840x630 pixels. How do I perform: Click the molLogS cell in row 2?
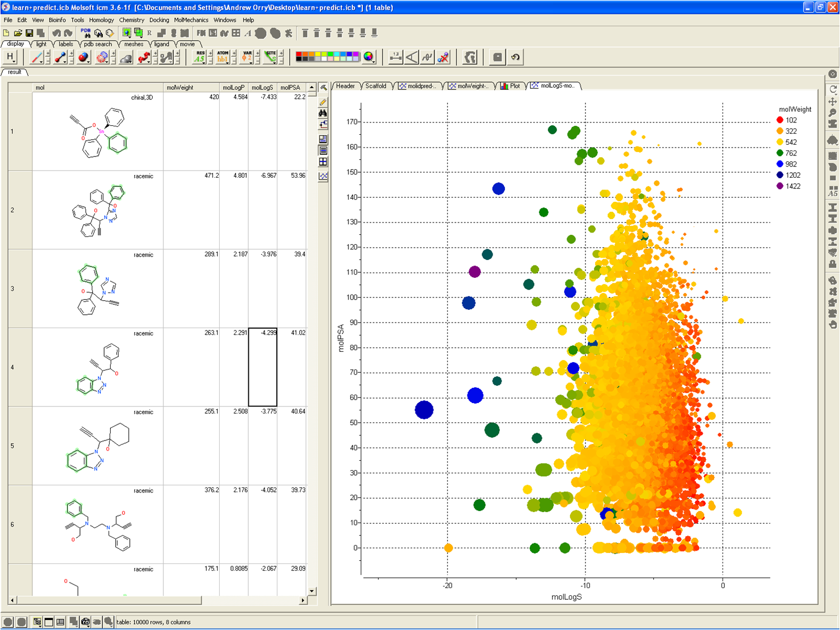[263, 210]
